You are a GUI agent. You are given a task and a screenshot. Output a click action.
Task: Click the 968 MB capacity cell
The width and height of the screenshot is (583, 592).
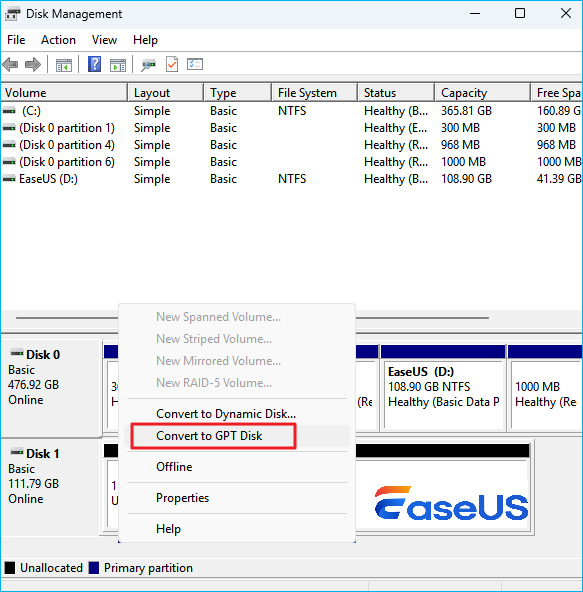460,145
